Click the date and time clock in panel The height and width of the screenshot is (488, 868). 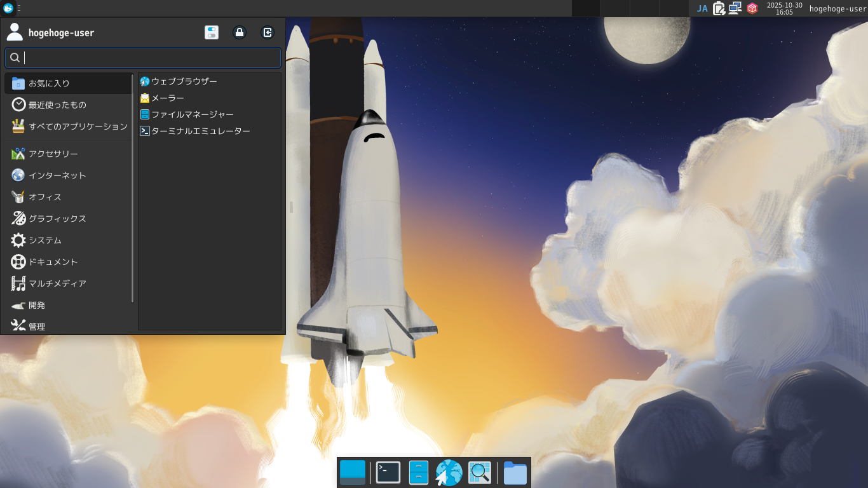point(784,8)
